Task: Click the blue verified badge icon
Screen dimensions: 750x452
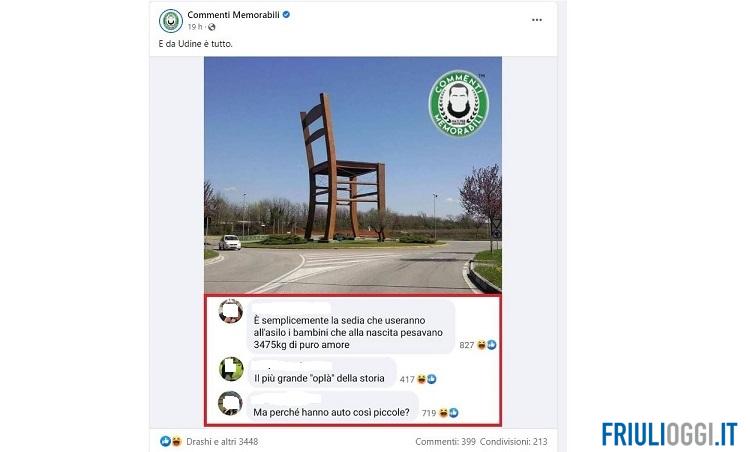Action: [286, 15]
